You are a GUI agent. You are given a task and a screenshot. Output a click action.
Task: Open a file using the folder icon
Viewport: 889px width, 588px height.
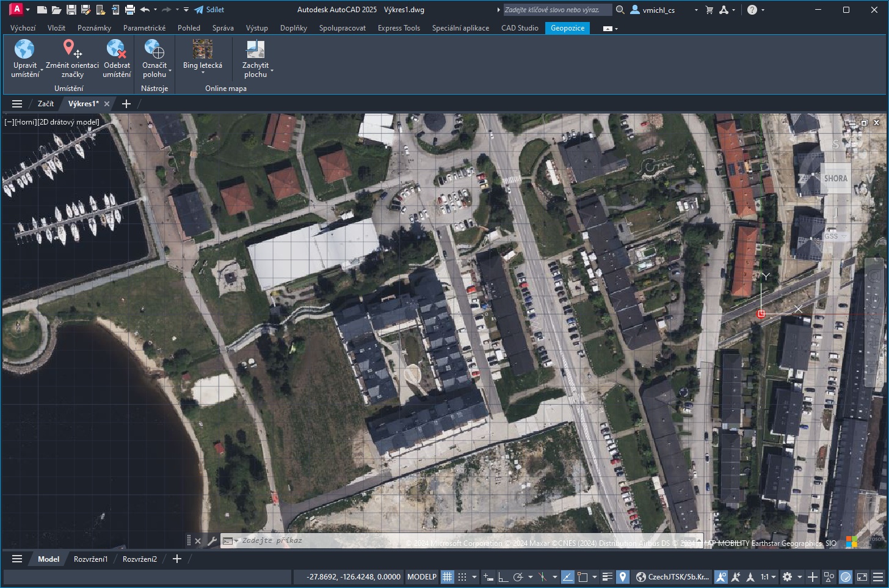point(56,10)
